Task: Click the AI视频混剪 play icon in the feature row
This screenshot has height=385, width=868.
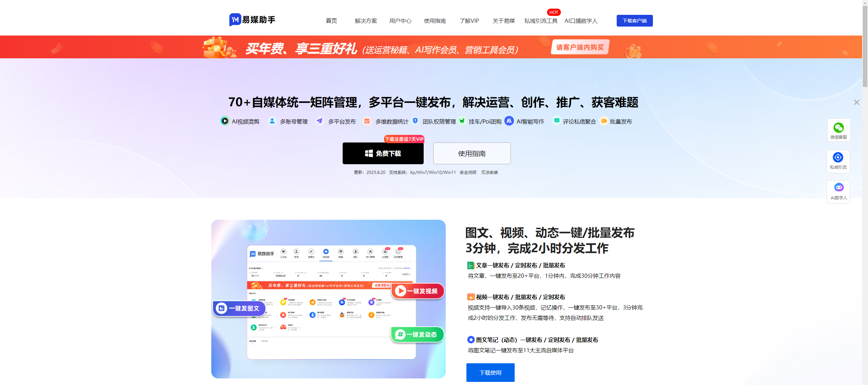Action: point(224,121)
